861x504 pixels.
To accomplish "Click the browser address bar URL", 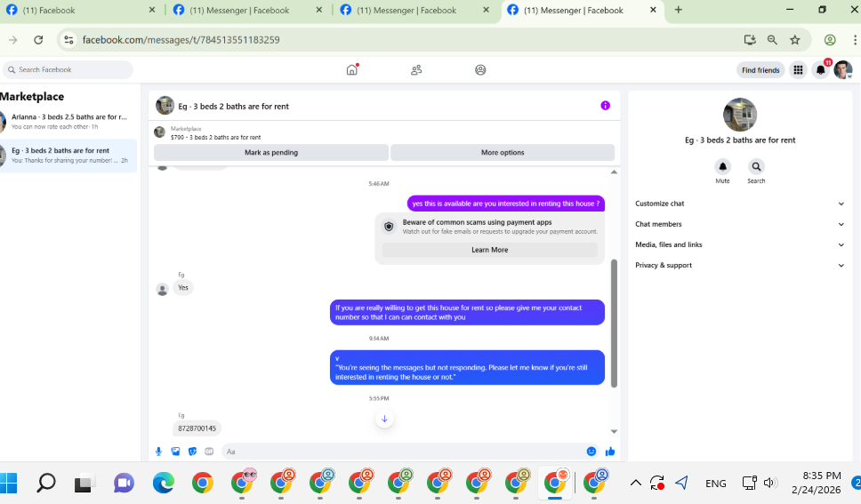I will (181, 39).
